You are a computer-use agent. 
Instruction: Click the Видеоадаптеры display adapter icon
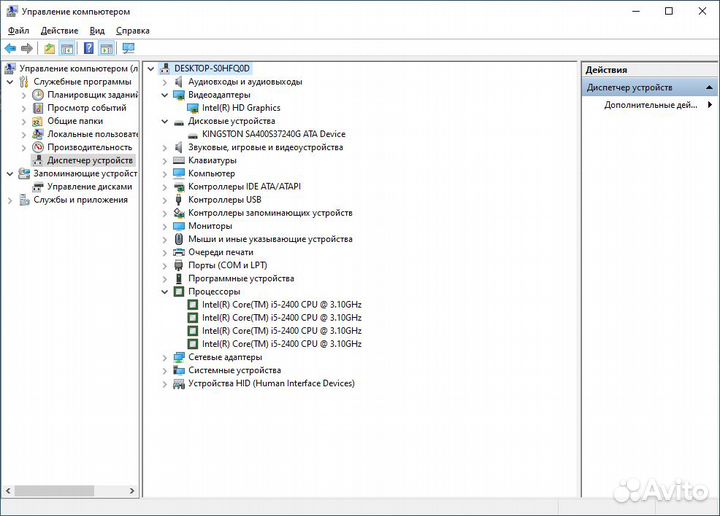click(179, 95)
